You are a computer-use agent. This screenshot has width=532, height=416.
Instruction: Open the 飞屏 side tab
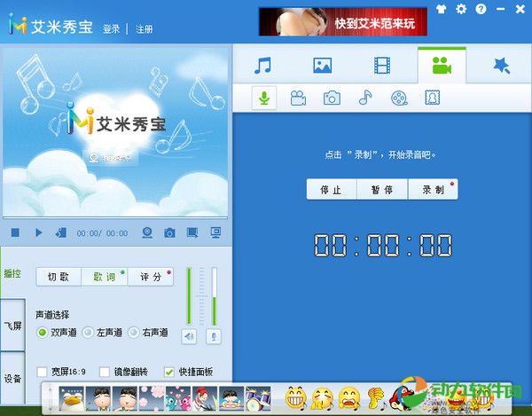(12, 326)
